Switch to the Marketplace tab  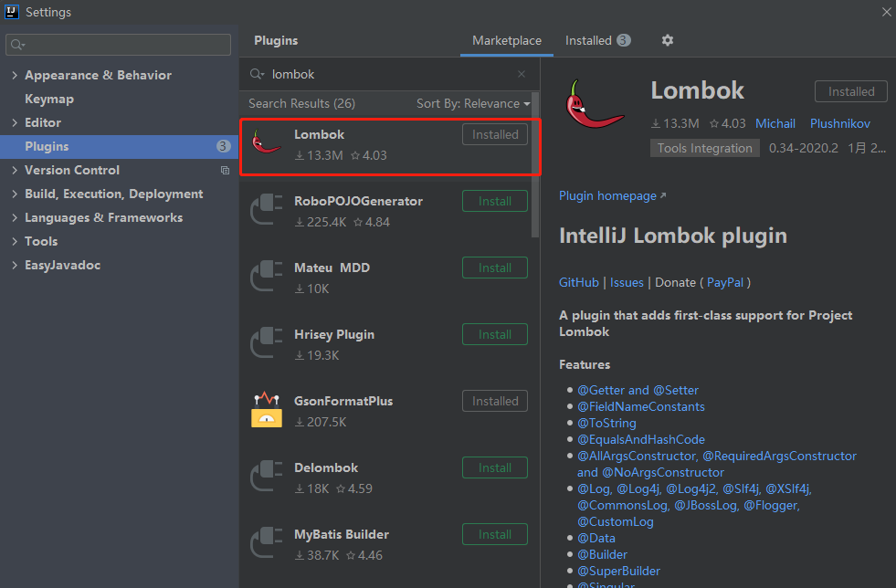click(x=506, y=40)
